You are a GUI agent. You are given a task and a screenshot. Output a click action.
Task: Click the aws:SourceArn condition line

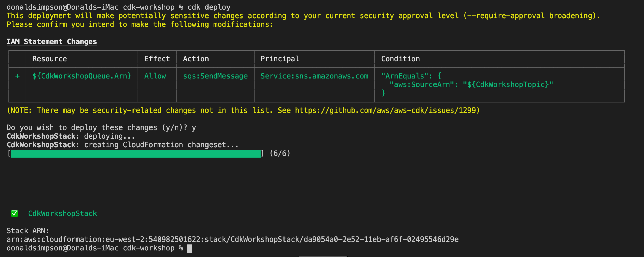[471, 85]
